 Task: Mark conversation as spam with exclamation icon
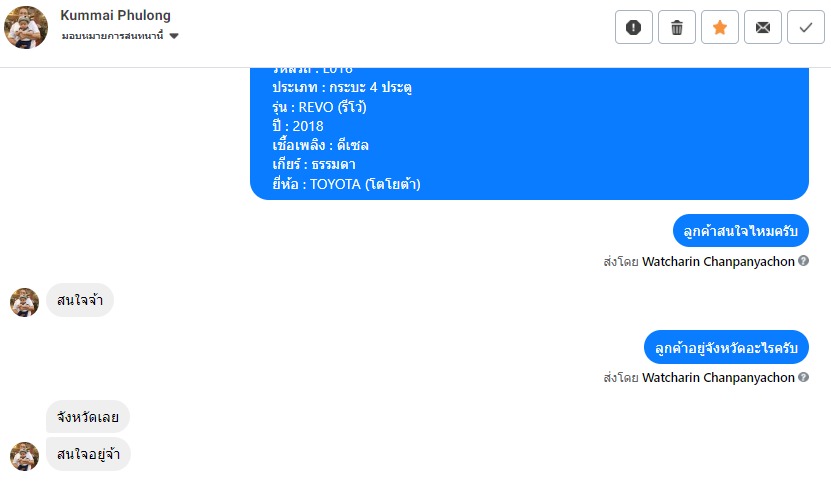pyautogui.click(x=633, y=27)
